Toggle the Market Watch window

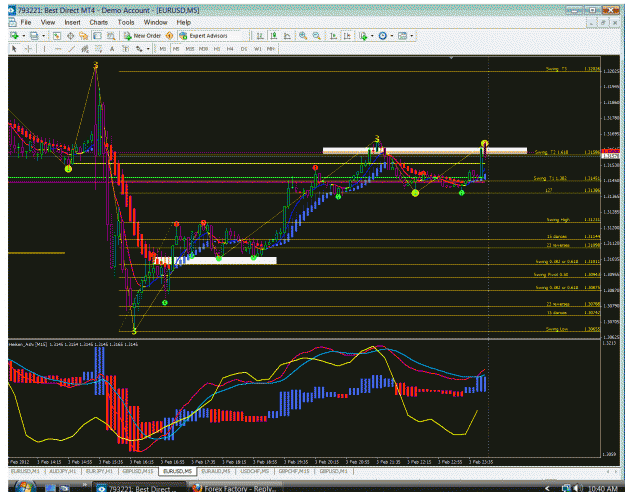pyautogui.click(x=57, y=36)
